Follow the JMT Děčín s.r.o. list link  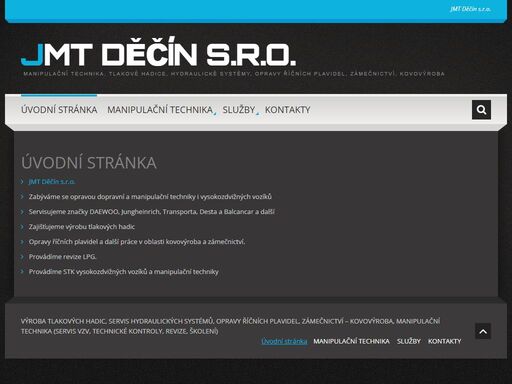(x=52, y=182)
